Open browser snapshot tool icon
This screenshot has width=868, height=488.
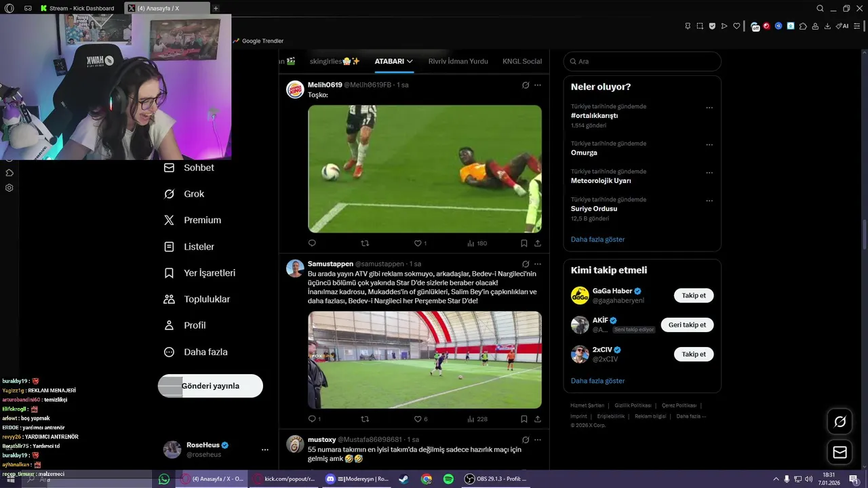[700, 26]
